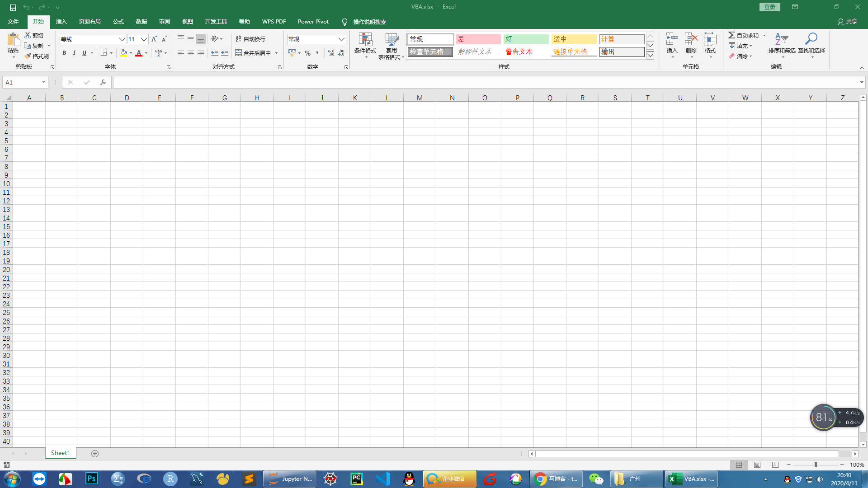Select the Sheet1 worksheet tab
This screenshot has width=868, height=488.
[60, 453]
